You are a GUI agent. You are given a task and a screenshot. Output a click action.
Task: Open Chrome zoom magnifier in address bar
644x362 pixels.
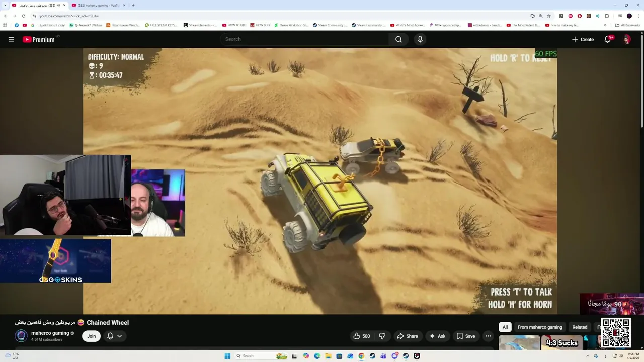[540, 16]
